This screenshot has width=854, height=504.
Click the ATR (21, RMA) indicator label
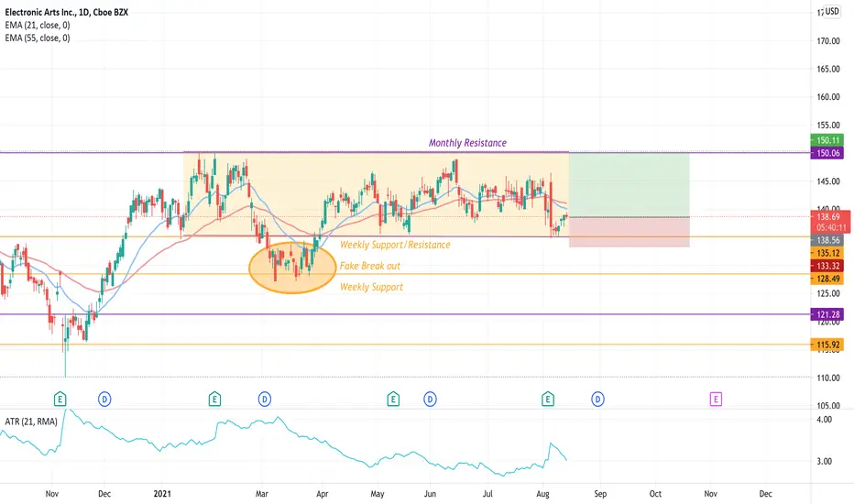point(31,422)
